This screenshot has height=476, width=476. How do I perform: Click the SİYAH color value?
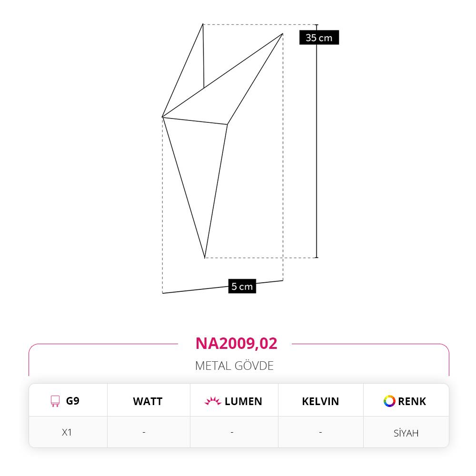coord(406,433)
